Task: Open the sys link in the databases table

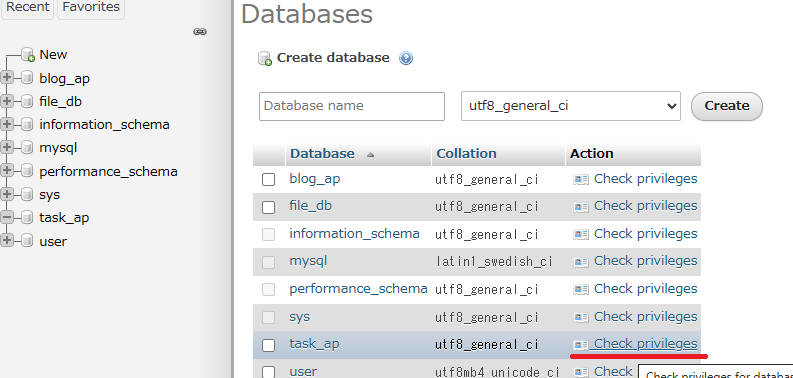Action: pyautogui.click(x=299, y=317)
